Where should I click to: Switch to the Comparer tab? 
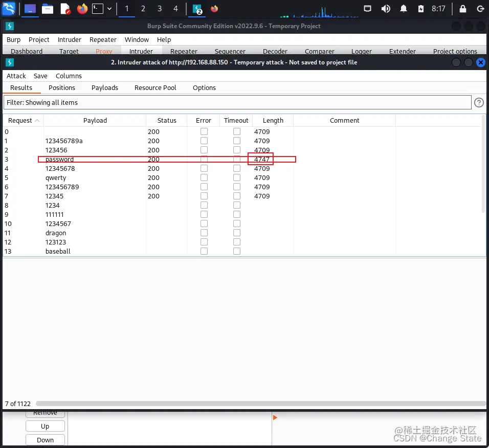[x=320, y=51]
